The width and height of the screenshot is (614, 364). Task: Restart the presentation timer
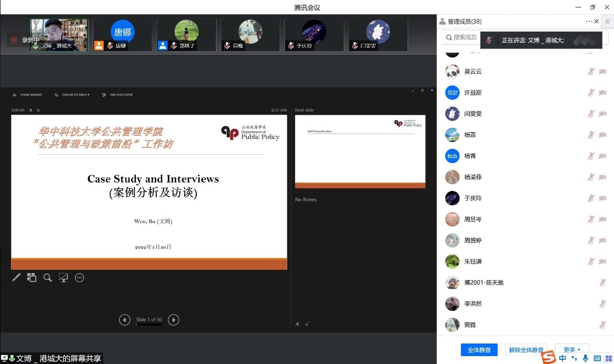(x=38, y=110)
